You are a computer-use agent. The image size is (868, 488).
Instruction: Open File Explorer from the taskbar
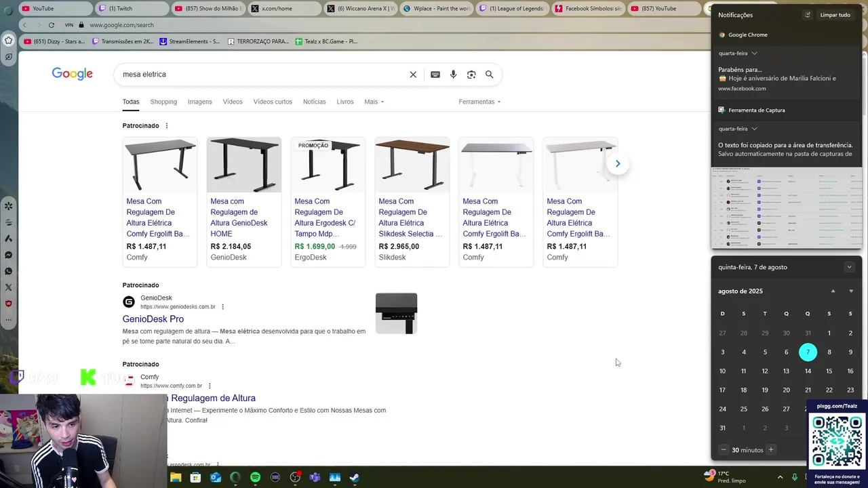[176, 477]
